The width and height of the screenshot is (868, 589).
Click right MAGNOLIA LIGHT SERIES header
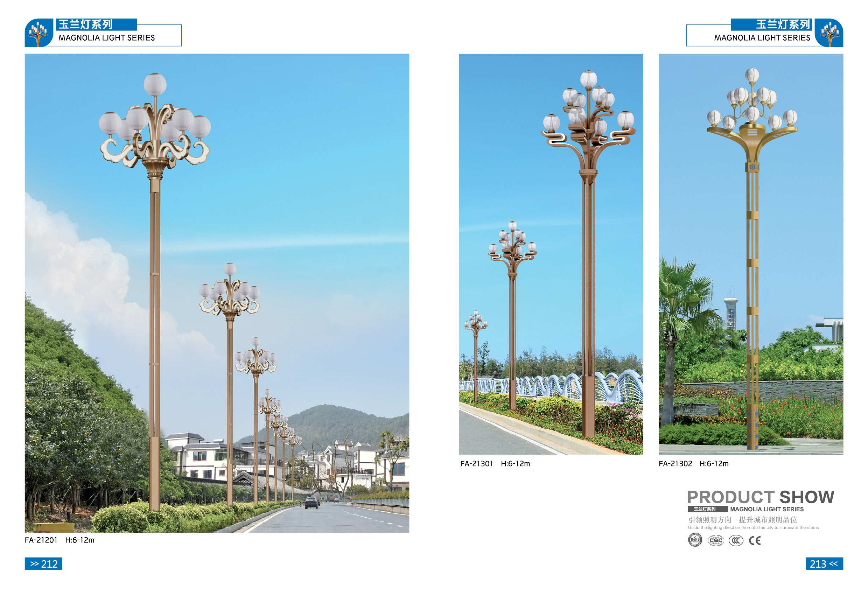tap(762, 38)
